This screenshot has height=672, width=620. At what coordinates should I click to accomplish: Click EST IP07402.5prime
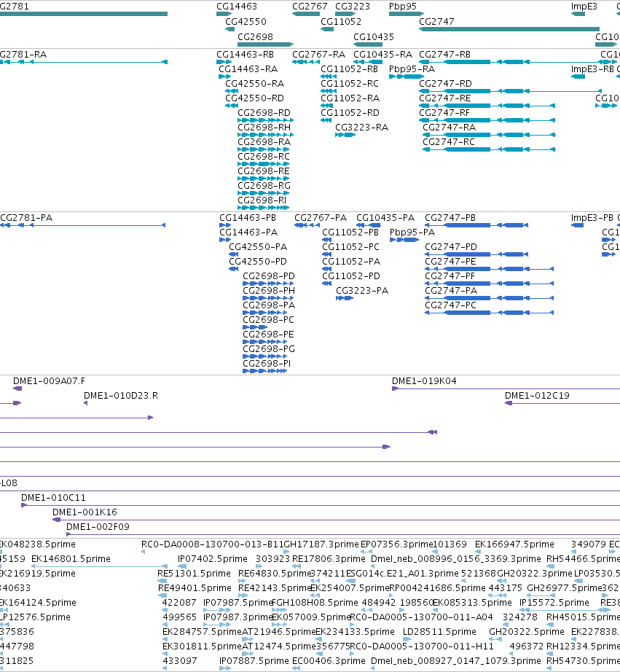pos(213,559)
